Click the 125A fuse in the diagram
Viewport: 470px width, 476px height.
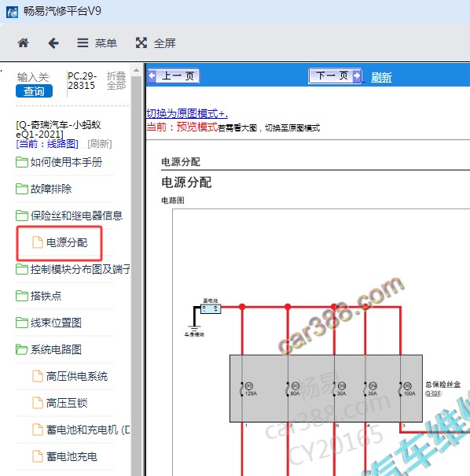(248, 389)
